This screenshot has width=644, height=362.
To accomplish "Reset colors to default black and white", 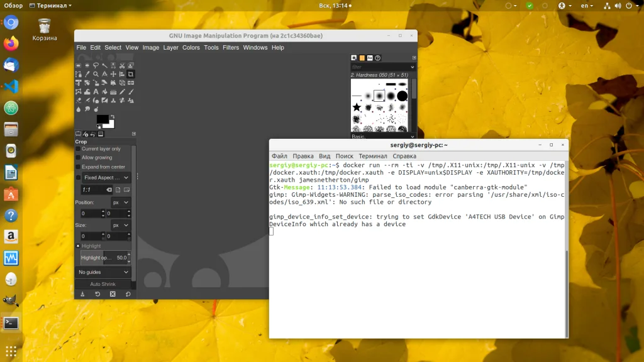I will click(99, 127).
